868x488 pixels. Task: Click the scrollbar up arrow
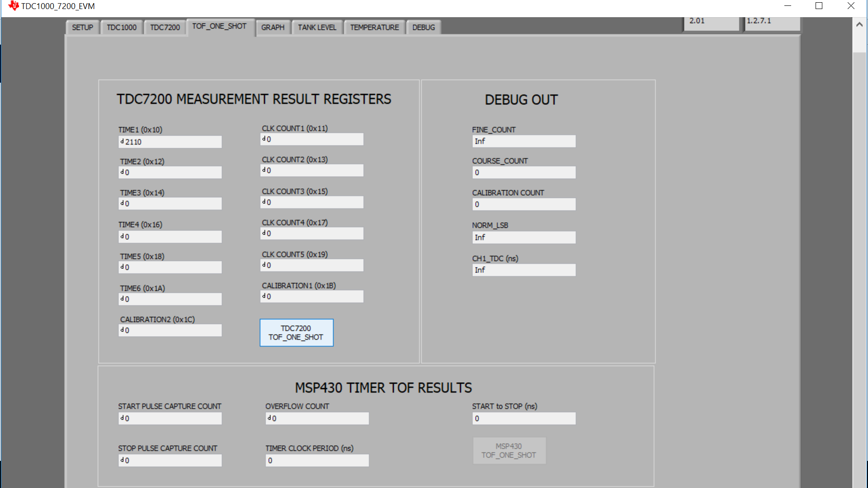[859, 25]
